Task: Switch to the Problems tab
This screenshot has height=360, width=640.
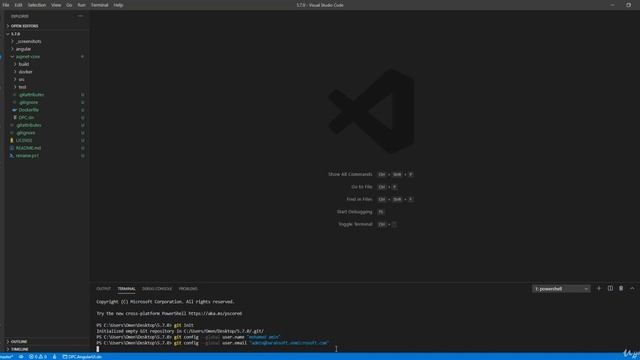Action: pos(188,289)
